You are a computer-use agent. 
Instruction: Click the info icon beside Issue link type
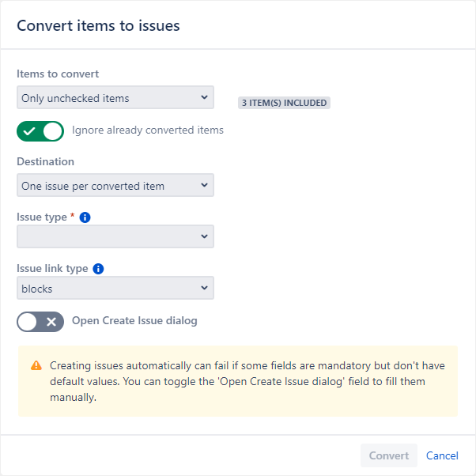coord(99,269)
